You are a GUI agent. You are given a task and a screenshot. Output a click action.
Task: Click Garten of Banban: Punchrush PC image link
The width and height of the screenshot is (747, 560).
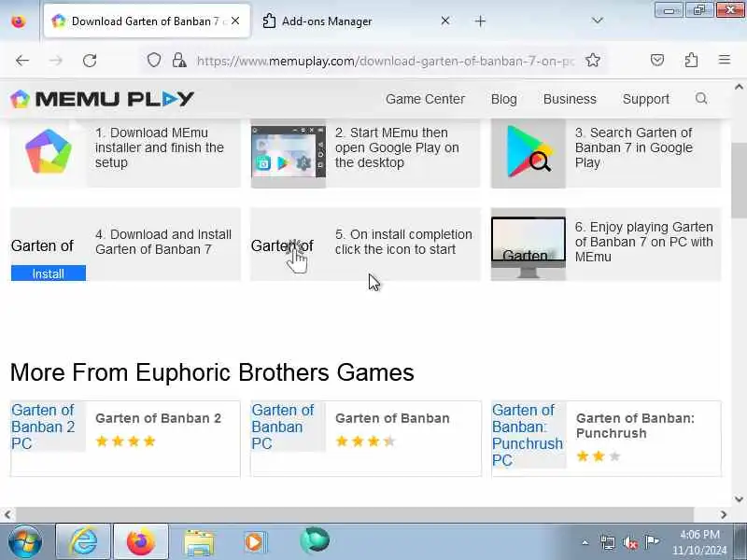pos(529,435)
